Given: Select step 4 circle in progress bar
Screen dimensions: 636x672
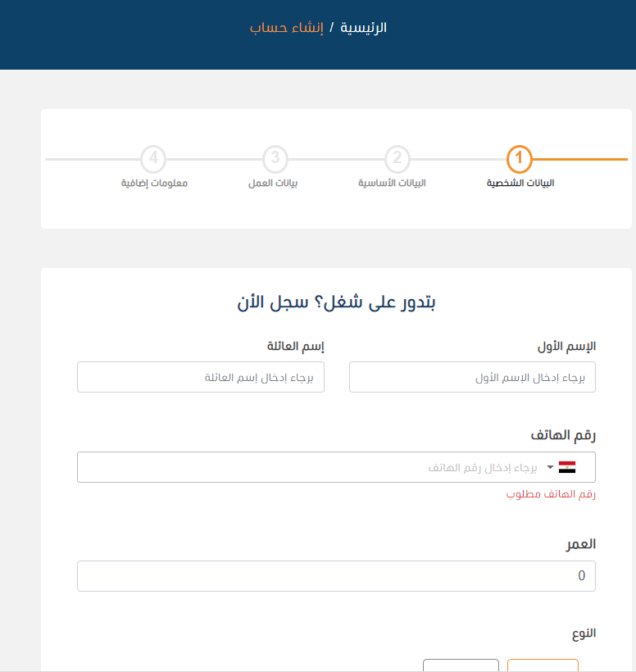Looking at the screenshot, I should coord(153,158).
